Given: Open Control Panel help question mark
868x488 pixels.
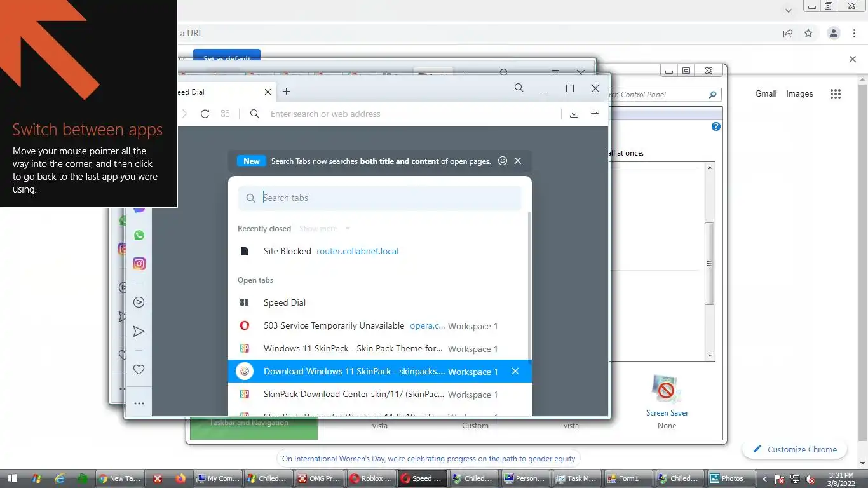Looking at the screenshot, I should (x=716, y=126).
